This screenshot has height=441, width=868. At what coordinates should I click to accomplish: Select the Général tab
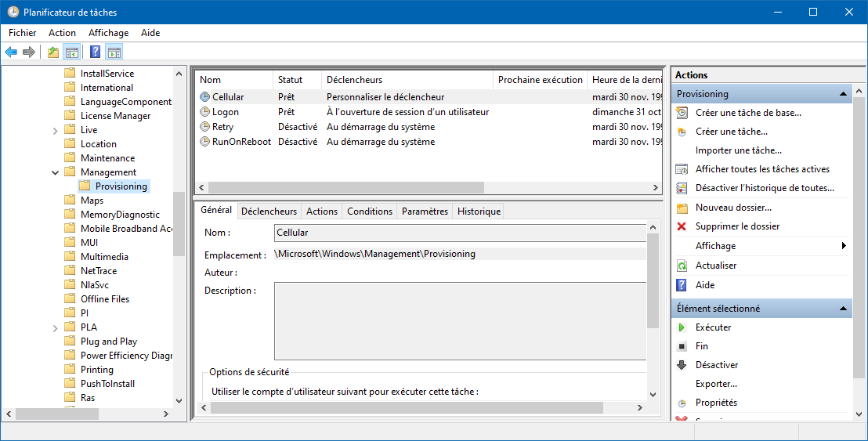point(216,210)
